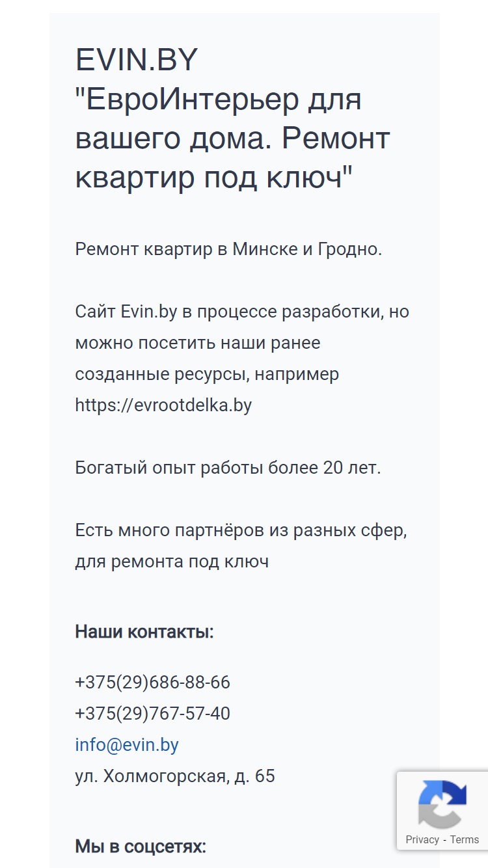Click the "ЕвроИнтерьер для" heading line
The height and width of the screenshot is (868, 488).
pos(219,100)
